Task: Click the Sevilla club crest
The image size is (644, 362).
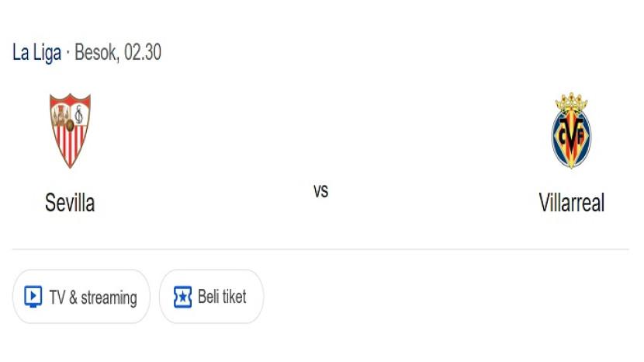Action: pyautogui.click(x=70, y=130)
